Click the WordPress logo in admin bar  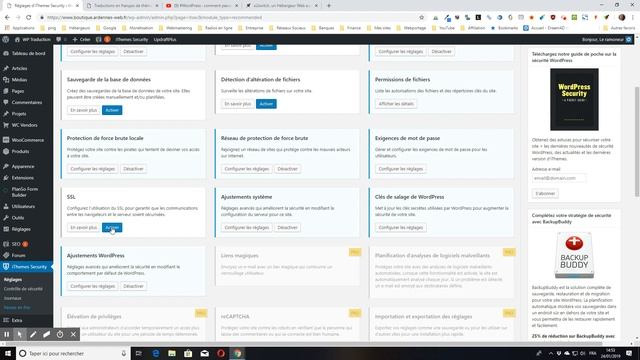click(x=6, y=40)
